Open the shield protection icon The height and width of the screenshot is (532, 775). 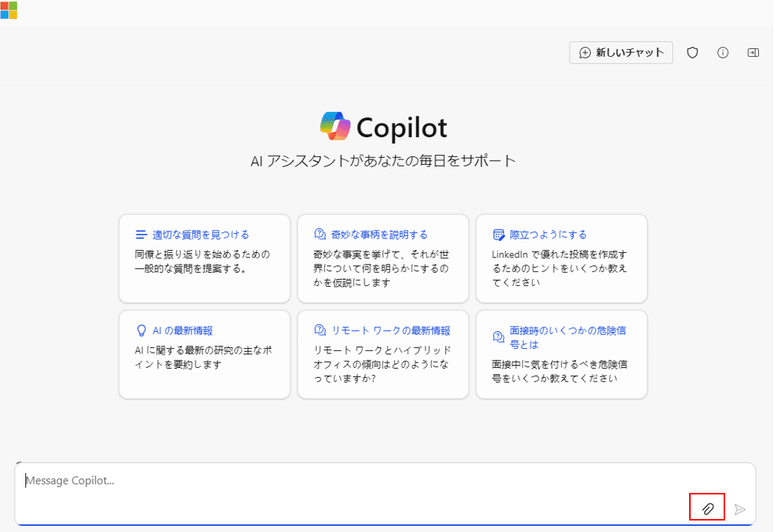point(692,52)
